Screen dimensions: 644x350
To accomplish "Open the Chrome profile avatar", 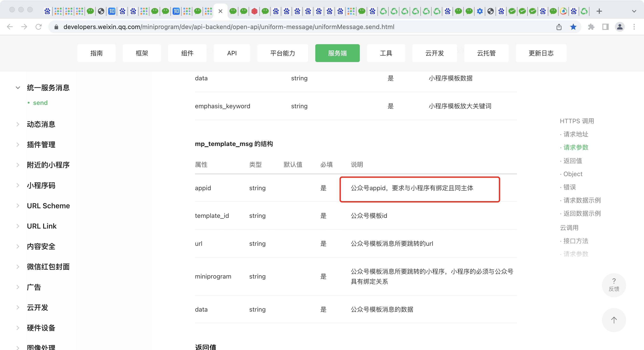I will point(620,27).
